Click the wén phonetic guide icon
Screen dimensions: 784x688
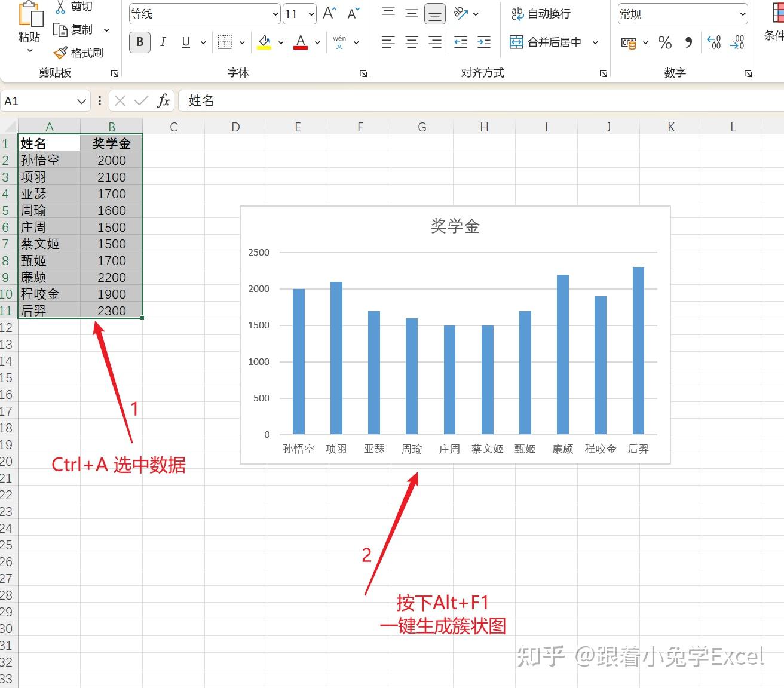tap(339, 42)
